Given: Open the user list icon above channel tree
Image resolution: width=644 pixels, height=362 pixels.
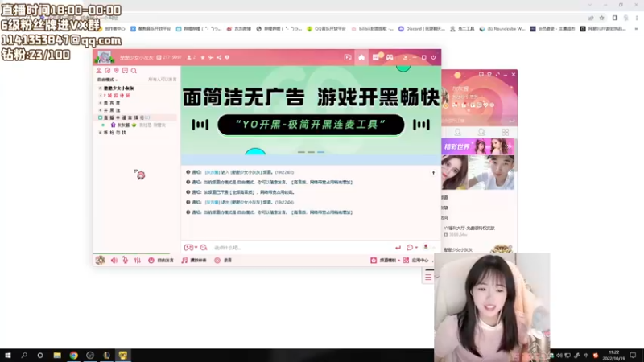Looking at the screenshot, I should 99,71.
